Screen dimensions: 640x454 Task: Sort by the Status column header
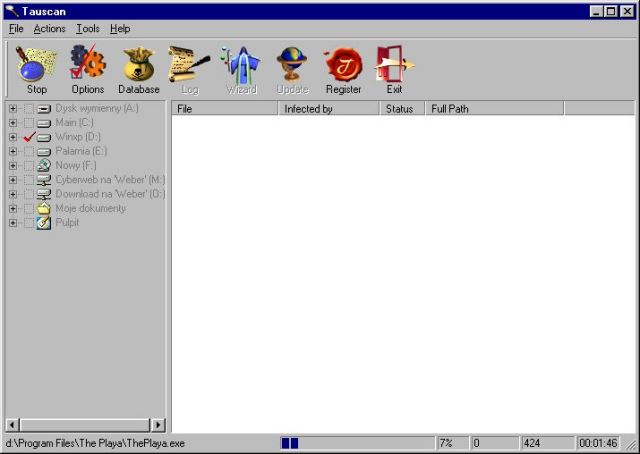coord(402,109)
